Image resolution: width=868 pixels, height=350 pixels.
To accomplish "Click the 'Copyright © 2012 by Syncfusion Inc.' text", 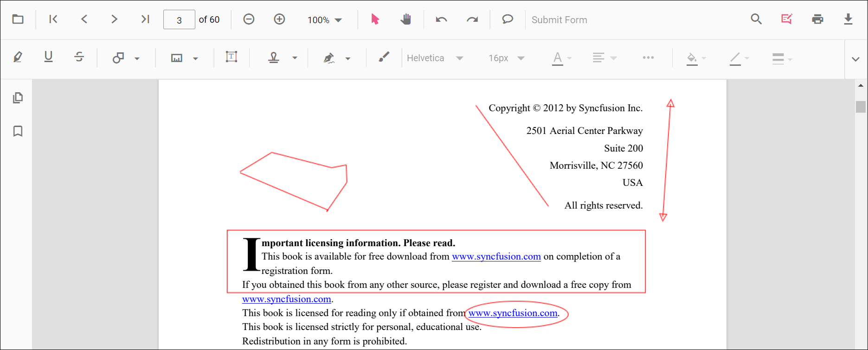I will (x=566, y=108).
